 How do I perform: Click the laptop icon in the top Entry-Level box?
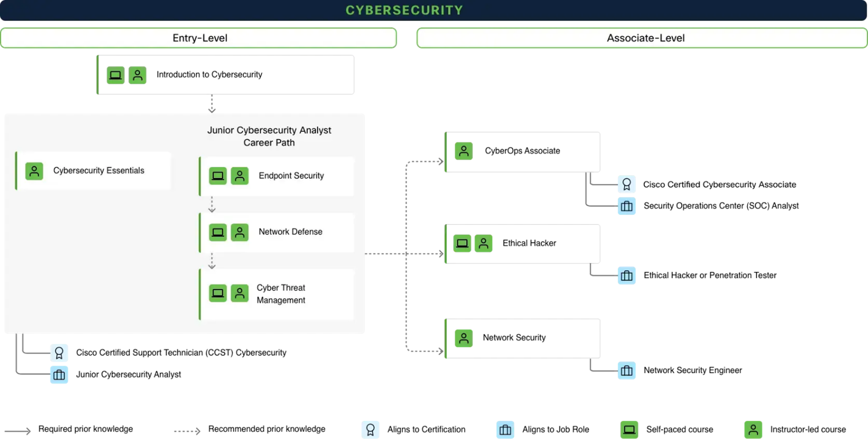[116, 75]
